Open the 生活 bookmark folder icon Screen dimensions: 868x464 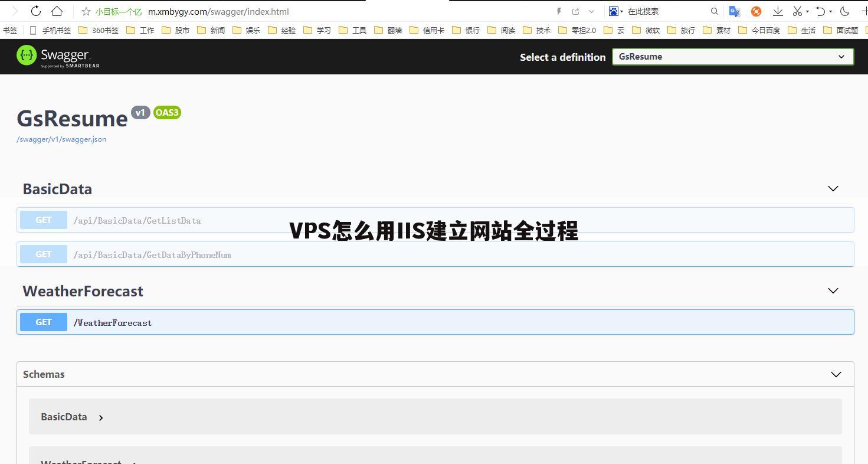(792, 30)
